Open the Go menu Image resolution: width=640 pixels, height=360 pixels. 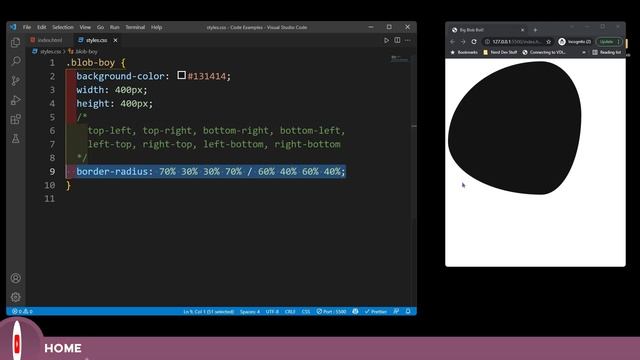[100, 27]
